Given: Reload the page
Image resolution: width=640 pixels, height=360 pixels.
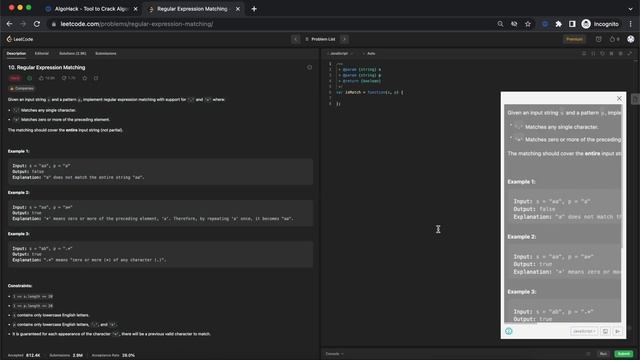Looking at the screenshot, I should coord(37,24).
